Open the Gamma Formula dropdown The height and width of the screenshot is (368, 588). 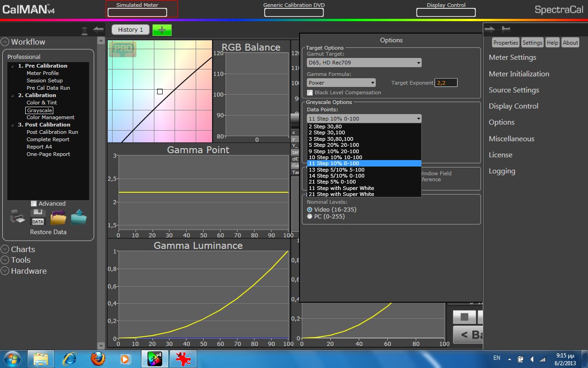pos(341,83)
